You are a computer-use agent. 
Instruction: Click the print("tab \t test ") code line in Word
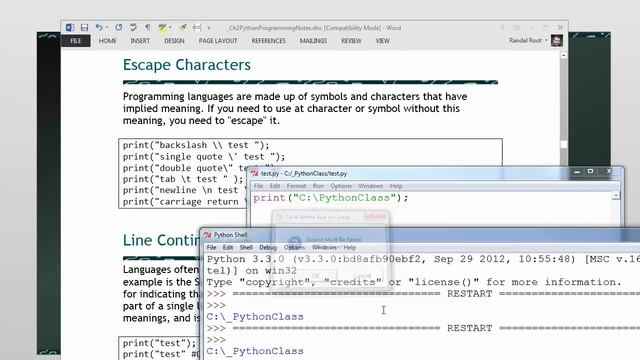tap(183, 179)
